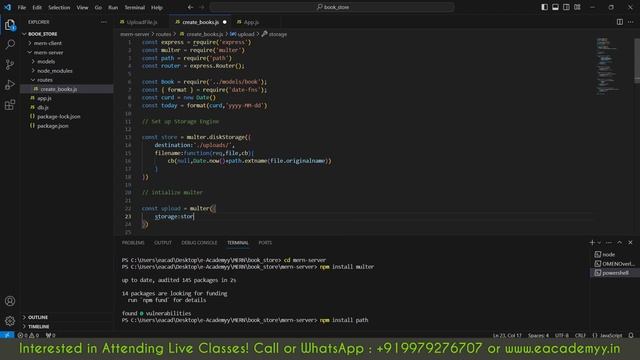This screenshot has width=640, height=360.
Task: Switch to the OUTPUT panel tab
Action: (163, 242)
